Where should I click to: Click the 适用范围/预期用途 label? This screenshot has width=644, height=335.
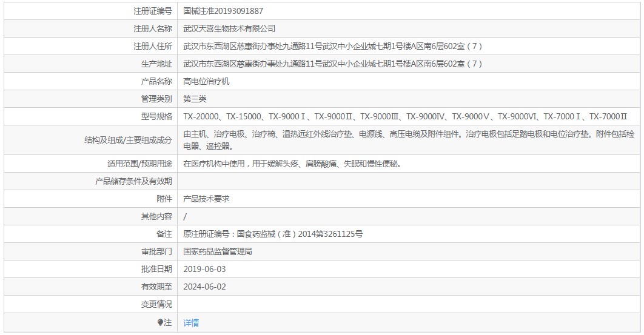coord(139,164)
